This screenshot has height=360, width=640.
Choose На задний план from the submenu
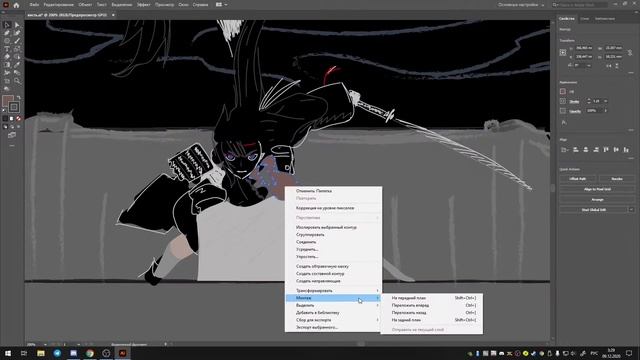[x=432, y=320]
